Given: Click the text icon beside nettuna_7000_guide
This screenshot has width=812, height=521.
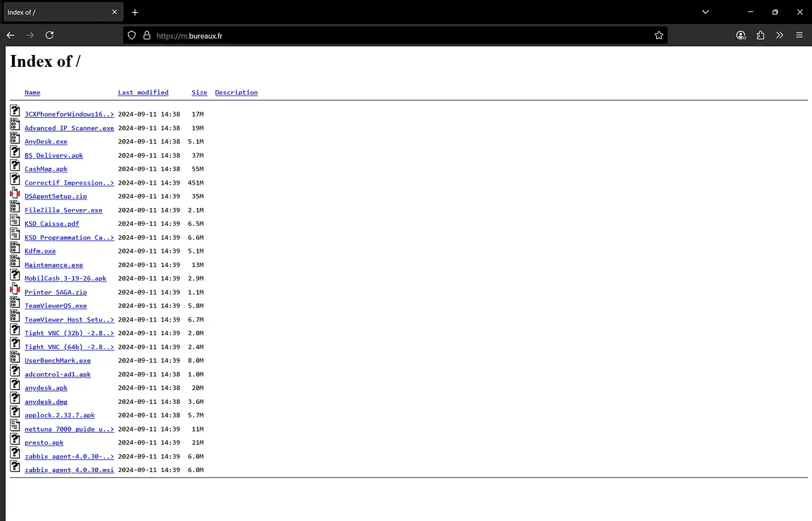Looking at the screenshot, I should click(x=15, y=425).
